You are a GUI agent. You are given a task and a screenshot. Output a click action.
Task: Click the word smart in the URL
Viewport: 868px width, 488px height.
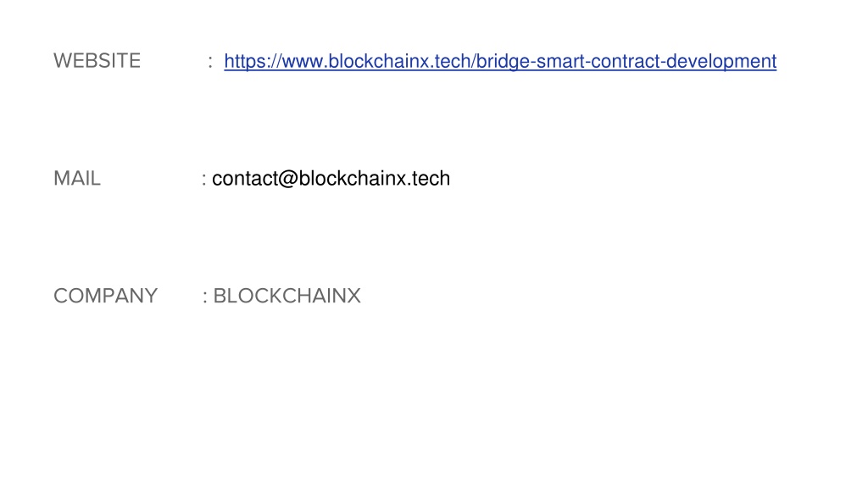pyautogui.click(x=561, y=61)
